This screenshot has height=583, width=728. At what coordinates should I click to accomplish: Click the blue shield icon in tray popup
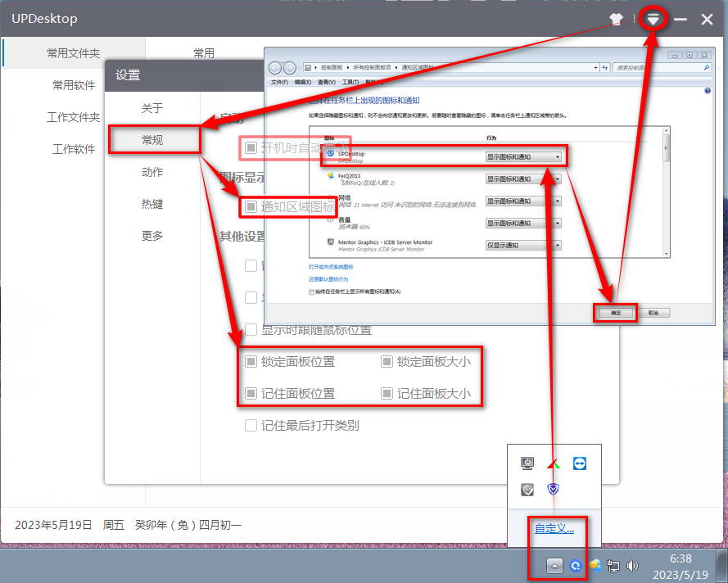(x=553, y=490)
